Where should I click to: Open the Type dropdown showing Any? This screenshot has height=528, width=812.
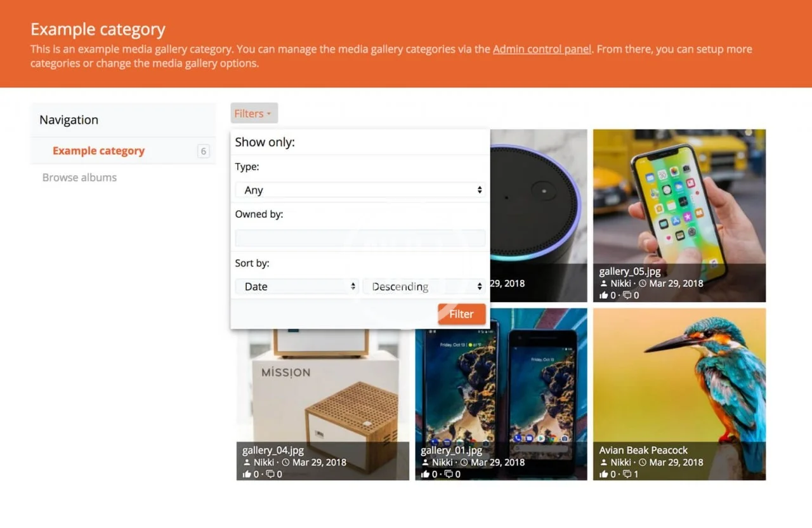[x=360, y=190]
